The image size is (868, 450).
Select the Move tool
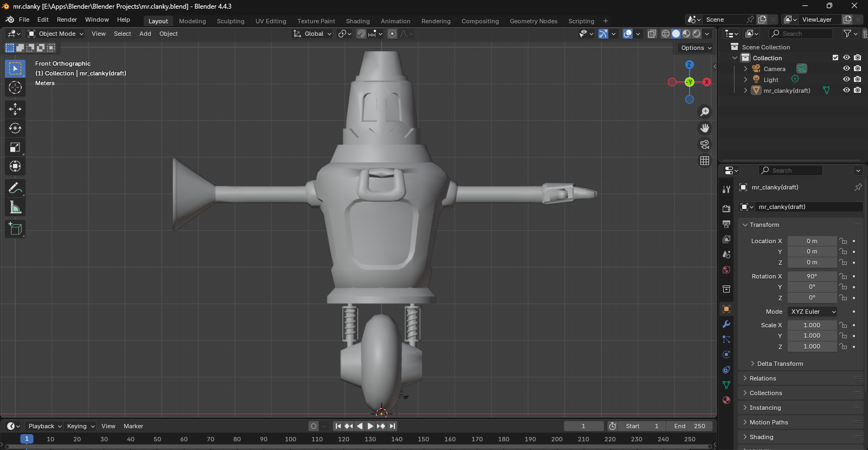15,109
